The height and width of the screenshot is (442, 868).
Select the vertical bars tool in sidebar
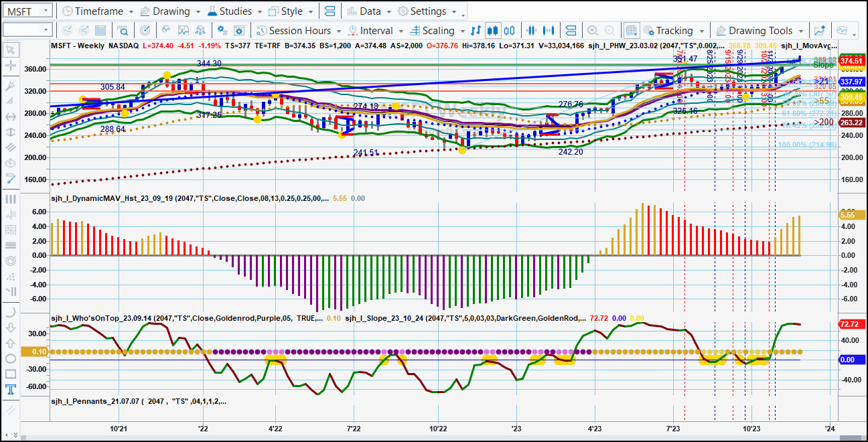[x=10, y=199]
